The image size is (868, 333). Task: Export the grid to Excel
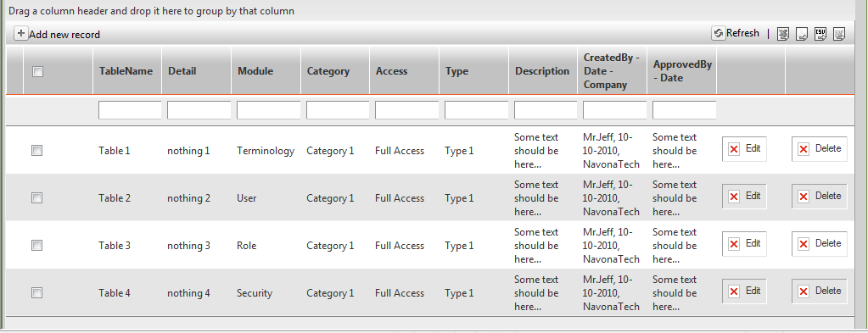tap(783, 34)
